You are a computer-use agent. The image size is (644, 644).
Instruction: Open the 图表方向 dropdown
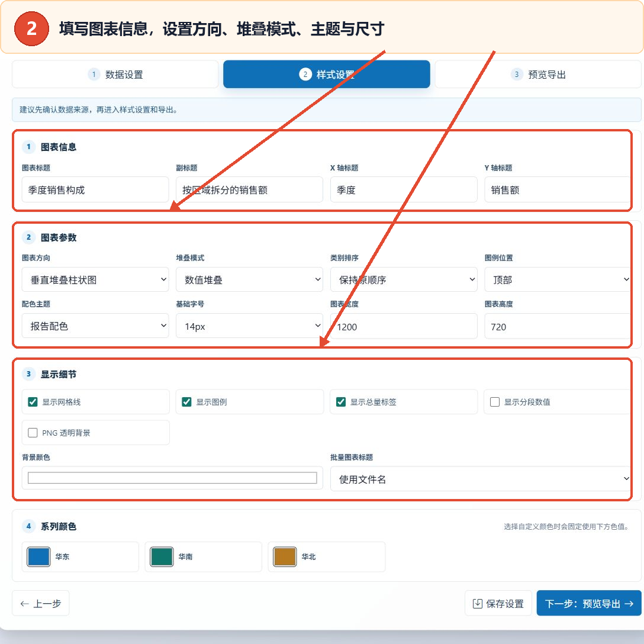(x=95, y=280)
